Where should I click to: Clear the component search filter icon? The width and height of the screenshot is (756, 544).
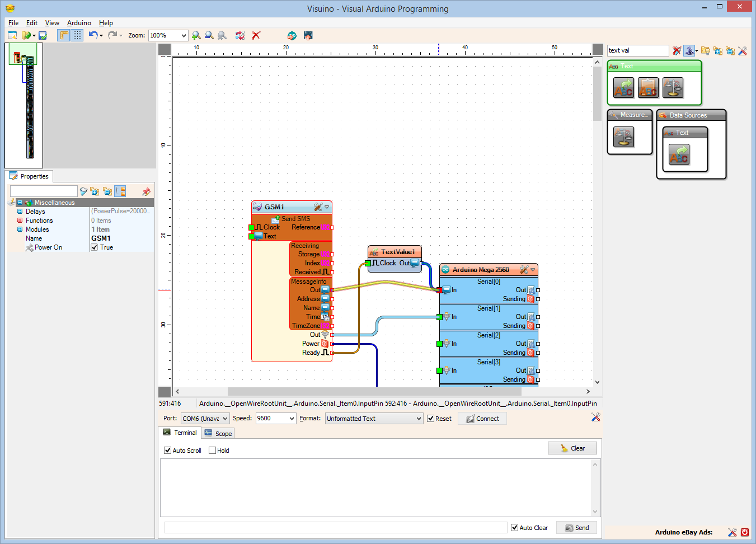pyautogui.click(x=677, y=50)
